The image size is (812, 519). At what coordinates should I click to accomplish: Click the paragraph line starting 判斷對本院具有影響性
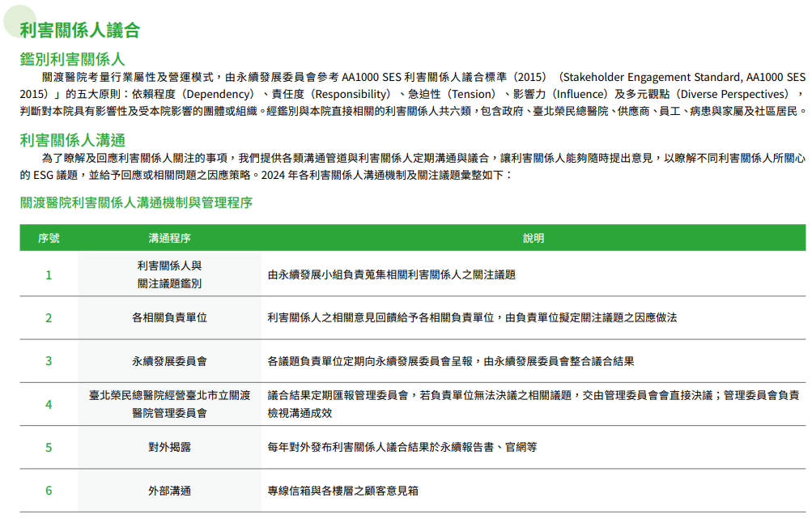(413, 112)
